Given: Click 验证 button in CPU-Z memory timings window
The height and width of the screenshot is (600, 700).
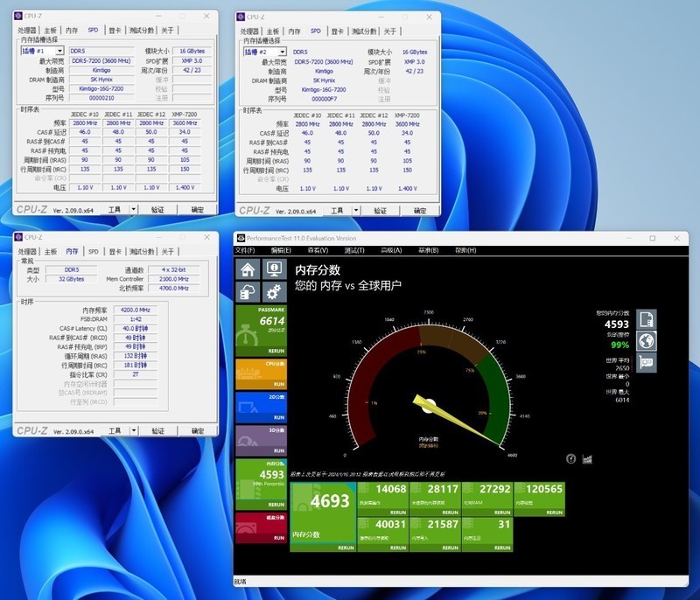Looking at the screenshot, I should [157, 431].
